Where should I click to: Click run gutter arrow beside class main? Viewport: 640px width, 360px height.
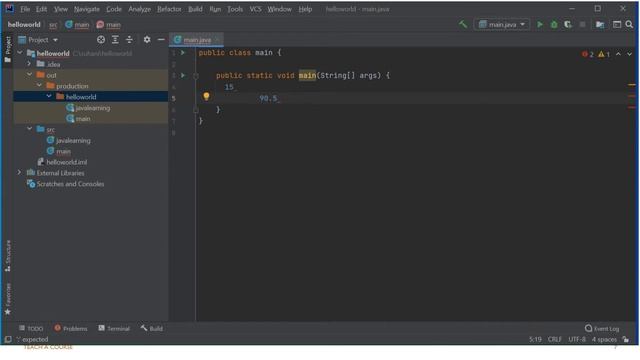(182, 53)
